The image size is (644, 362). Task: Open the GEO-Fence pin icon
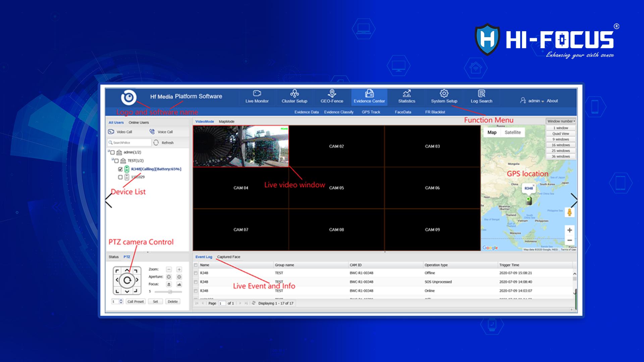(332, 93)
